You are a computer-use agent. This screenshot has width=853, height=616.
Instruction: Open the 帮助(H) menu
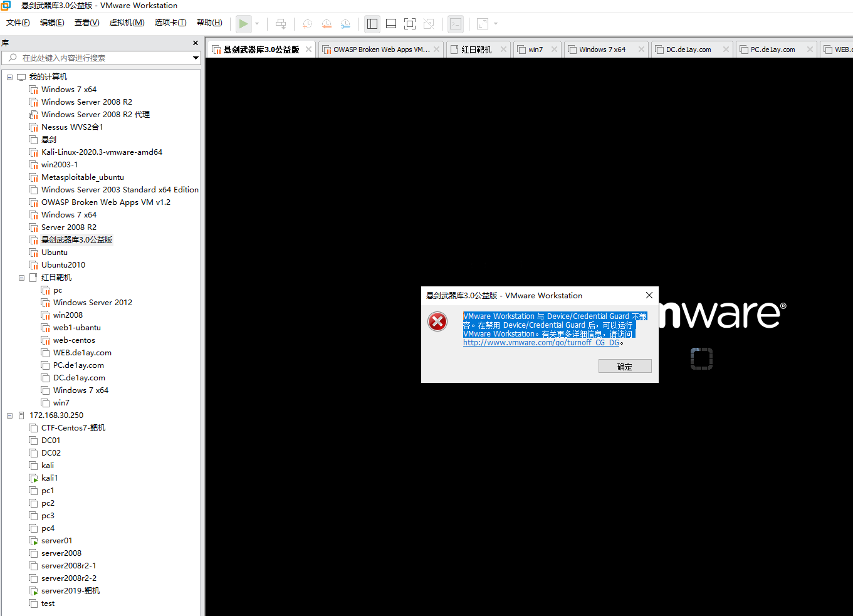[209, 23]
